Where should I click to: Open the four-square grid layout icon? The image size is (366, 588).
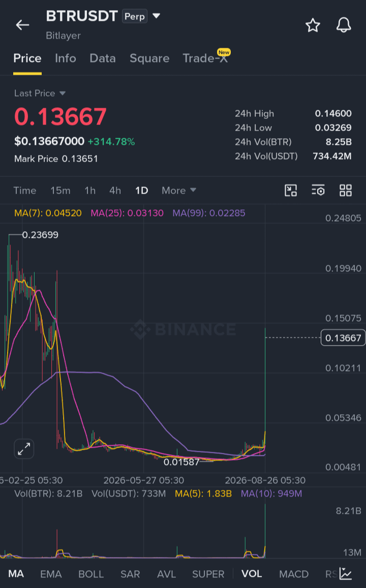pyautogui.click(x=345, y=191)
